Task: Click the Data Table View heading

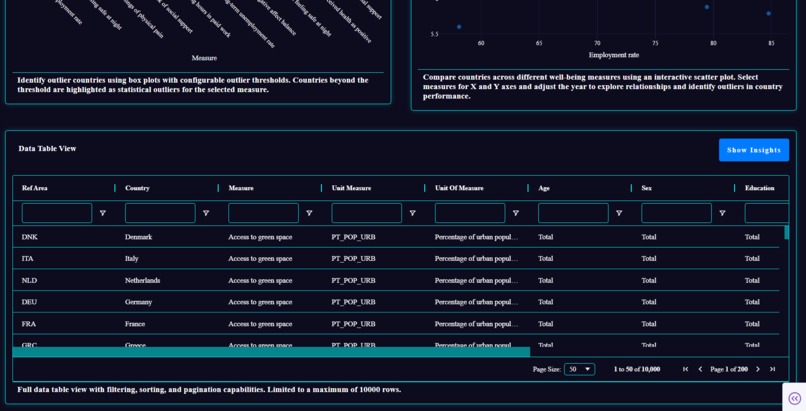Action: (47, 148)
